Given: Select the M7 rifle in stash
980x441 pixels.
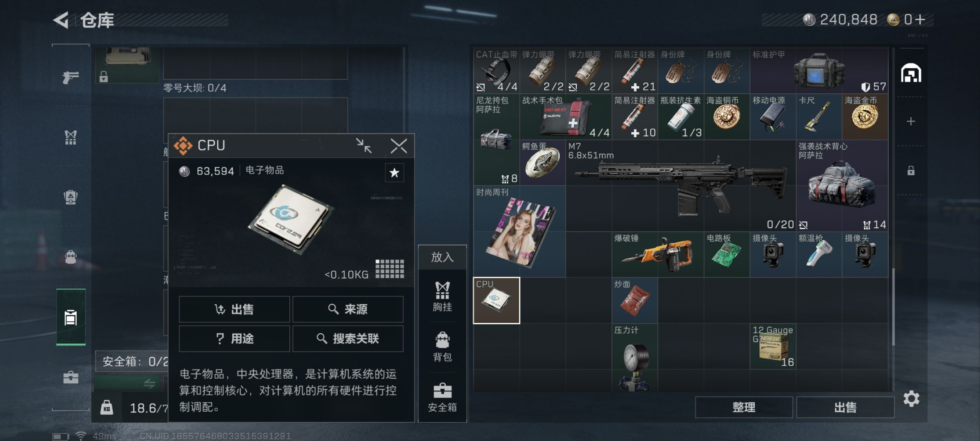Looking at the screenshot, I should pyautogui.click(x=680, y=186).
